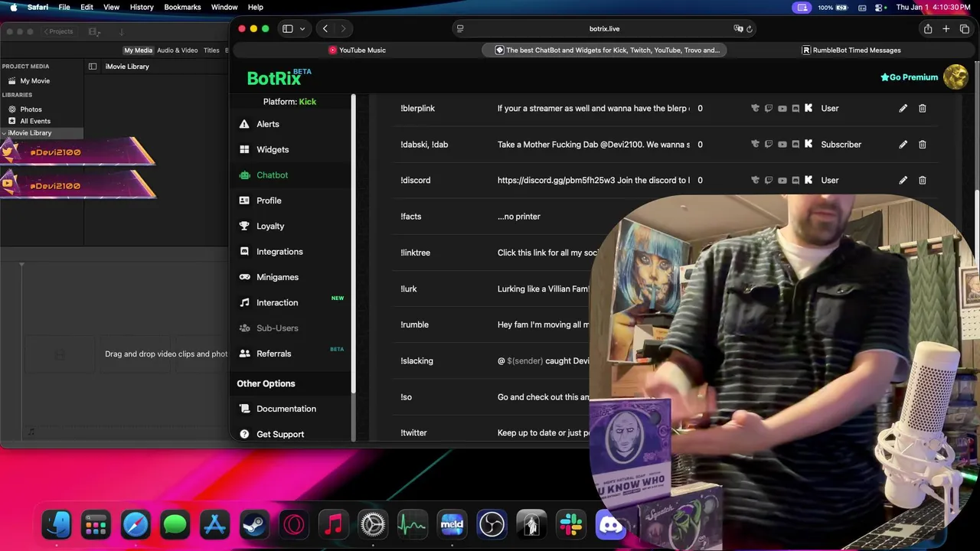980x551 pixels.
Task: Toggle the Kick platform icon on the !dabski row
Action: click(x=808, y=145)
